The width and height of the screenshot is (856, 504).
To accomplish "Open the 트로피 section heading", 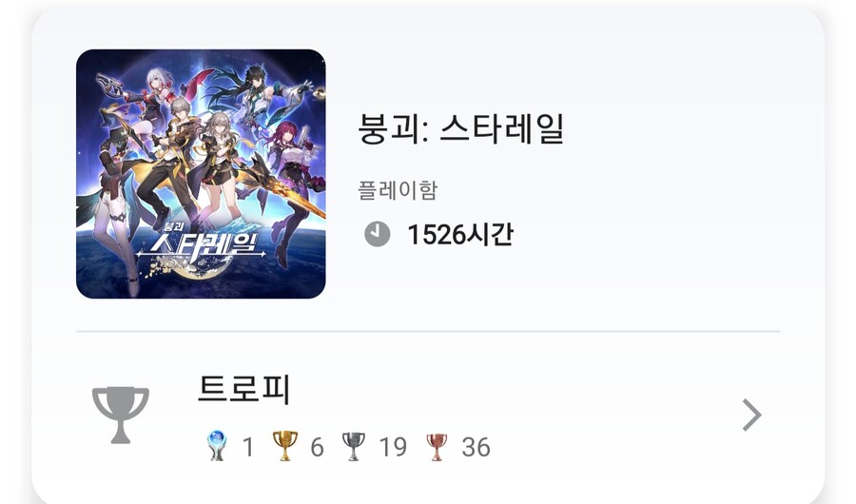I will [243, 389].
